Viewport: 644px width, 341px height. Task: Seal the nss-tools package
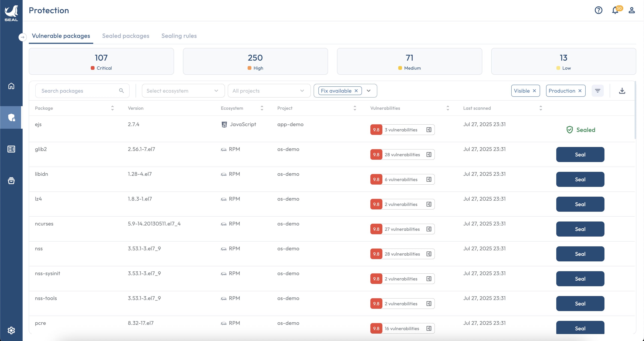pyautogui.click(x=580, y=304)
